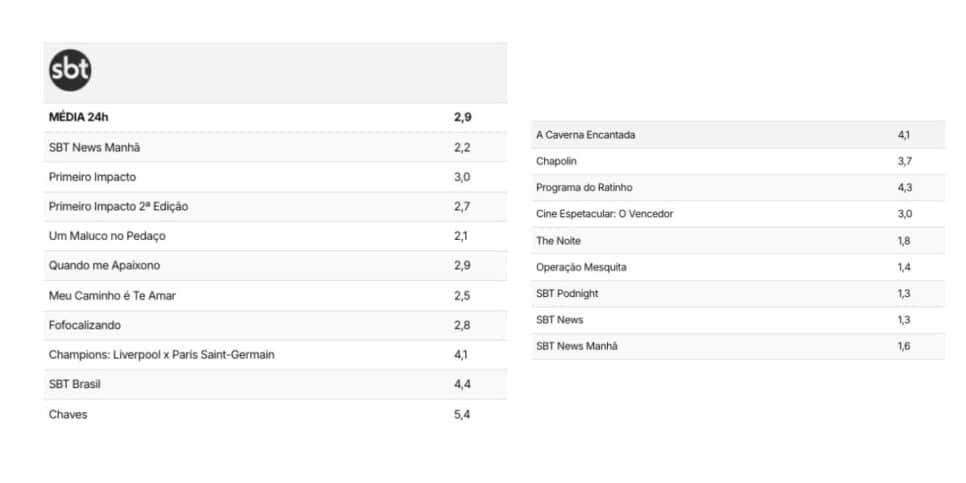This screenshot has height=483, width=966.
Task: Select the A Caverna Encantada row
Action: pos(737,134)
